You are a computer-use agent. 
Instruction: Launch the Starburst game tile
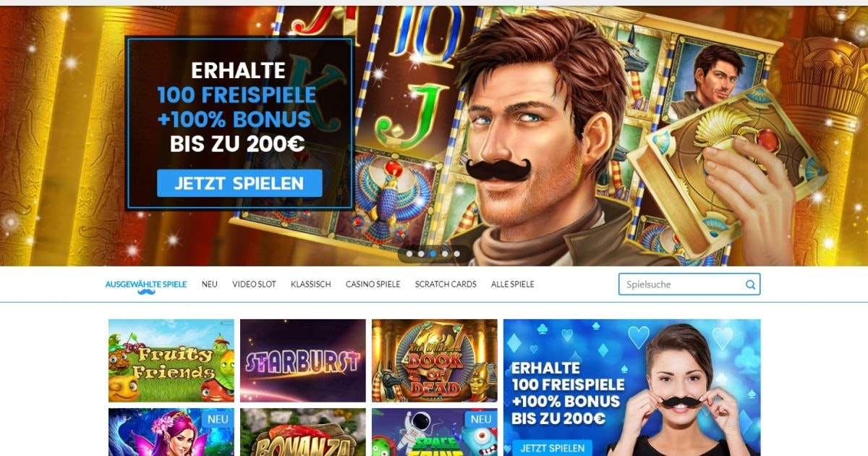click(x=303, y=360)
